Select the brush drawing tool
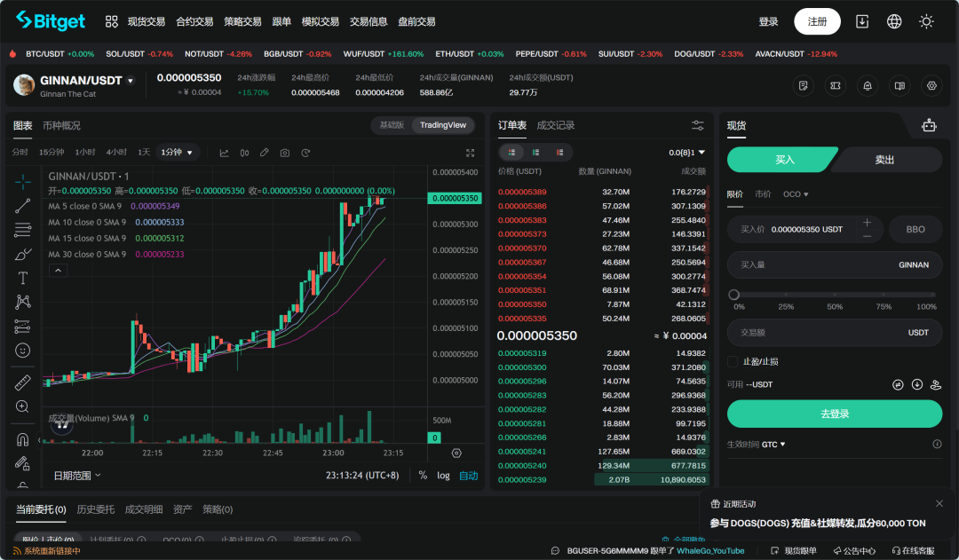Screen dimensions: 959x560 point(22,255)
